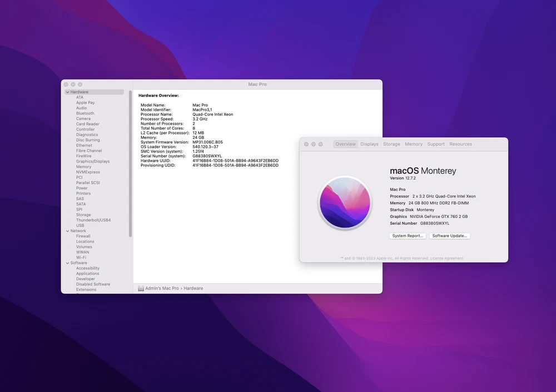The width and height of the screenshot is (556, 392).
Task: Click the Version 12.7.2 text
Action: 403,178
